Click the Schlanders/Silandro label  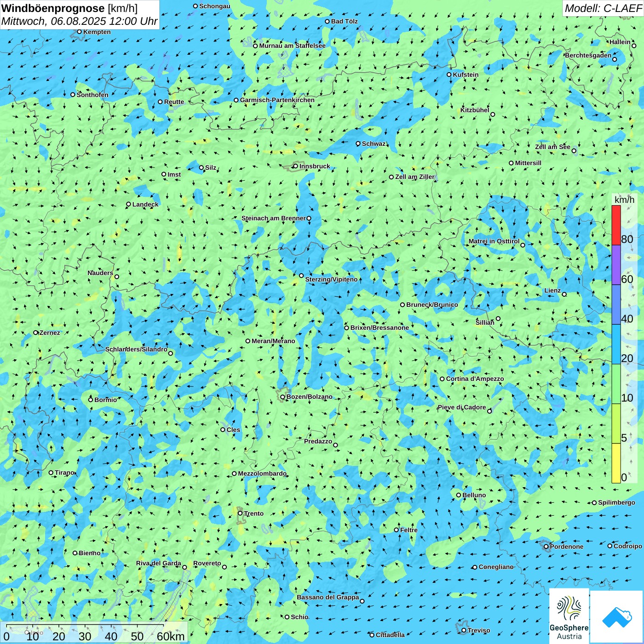click(x=136, y=349)
